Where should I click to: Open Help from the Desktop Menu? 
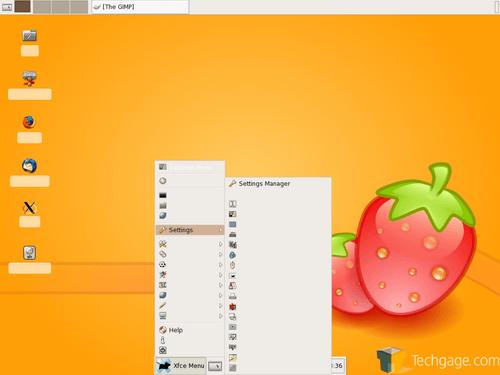[x=190, y=330]
